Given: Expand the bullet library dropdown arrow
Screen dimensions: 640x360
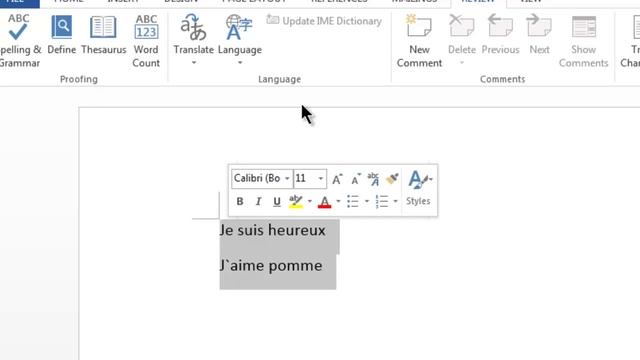Looking at the screenshot, I should click(x=367, y=201).
